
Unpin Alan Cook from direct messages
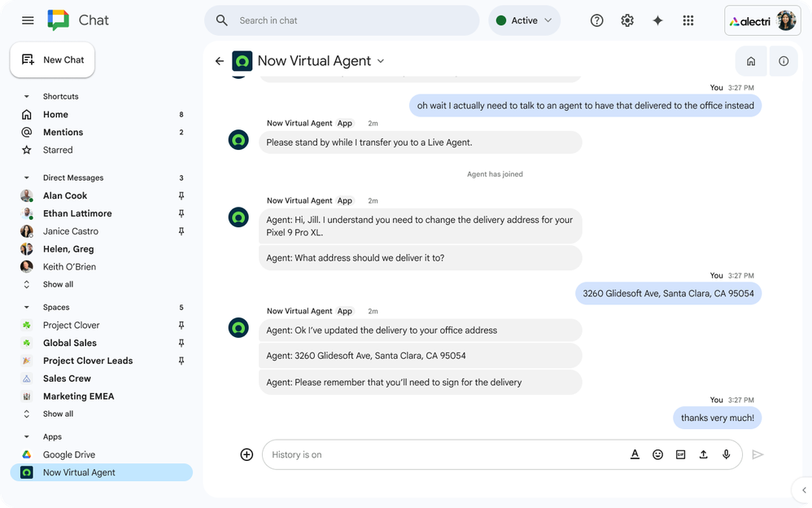pyautogui.click(x=181, y=195)
